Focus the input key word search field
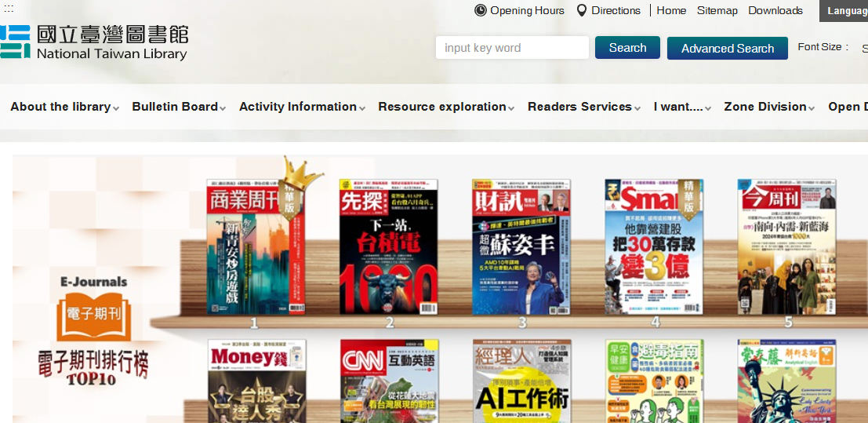868x423 pixels. [x=511, y=48]
